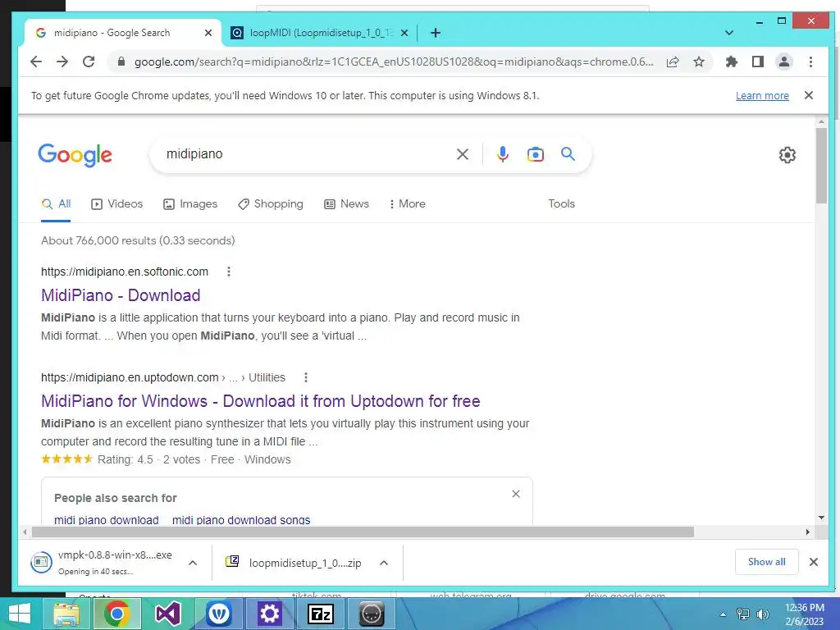Dismiss People also search for box
840x630 pixels.
[x=516, y=493]
